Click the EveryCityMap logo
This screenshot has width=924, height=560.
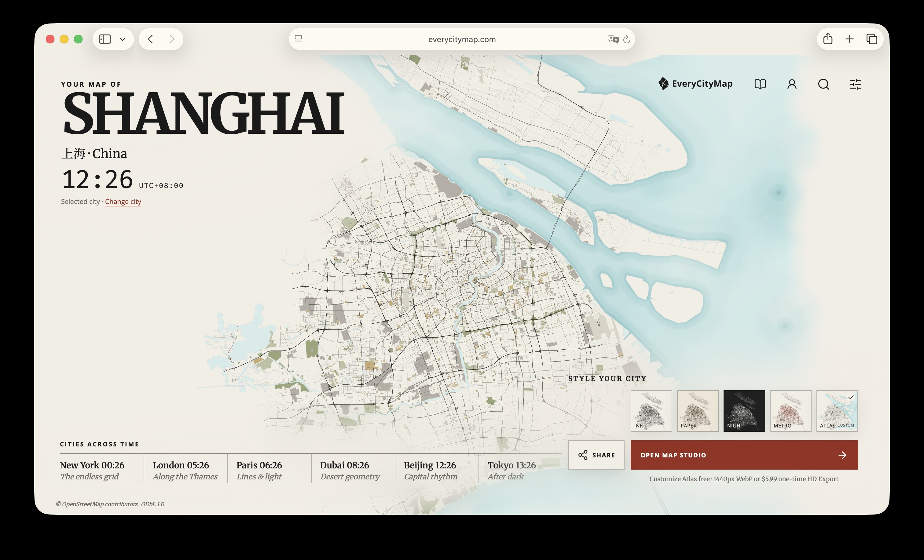click(x=695, y=84)
